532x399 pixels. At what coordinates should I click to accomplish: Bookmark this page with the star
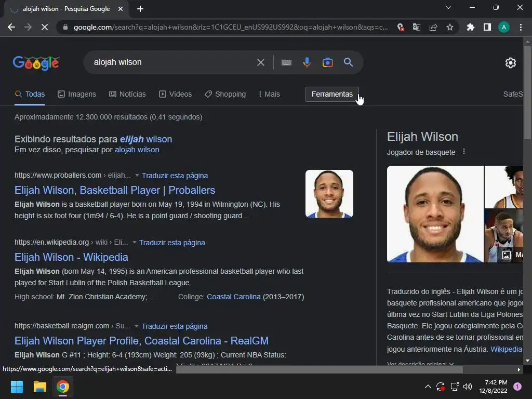(x=450, y=27)
